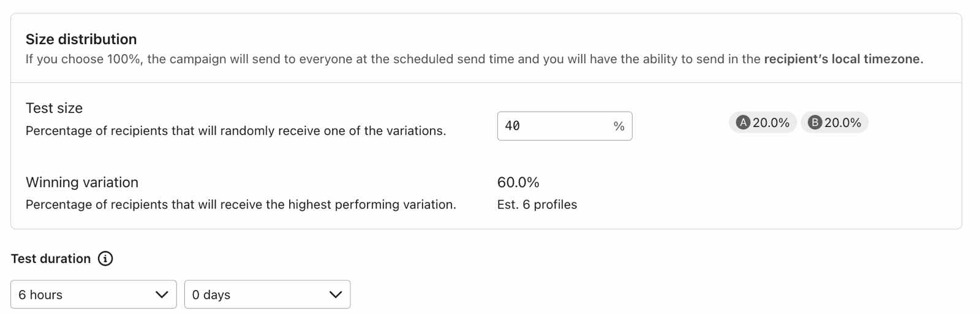Select the variation A 20.0% badge value
This screenshot has width=980, height=314.
click(771, 123)
